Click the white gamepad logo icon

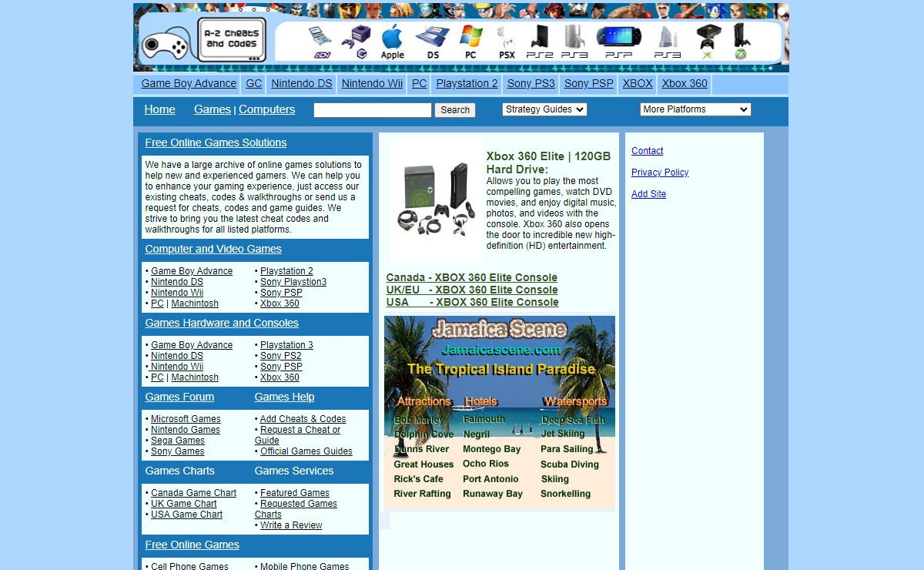point(166,43)
